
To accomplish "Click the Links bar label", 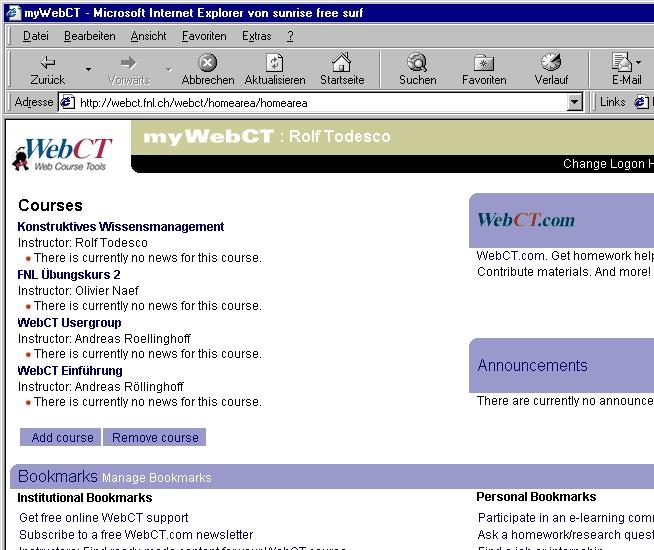I will (x=612, y=102).
